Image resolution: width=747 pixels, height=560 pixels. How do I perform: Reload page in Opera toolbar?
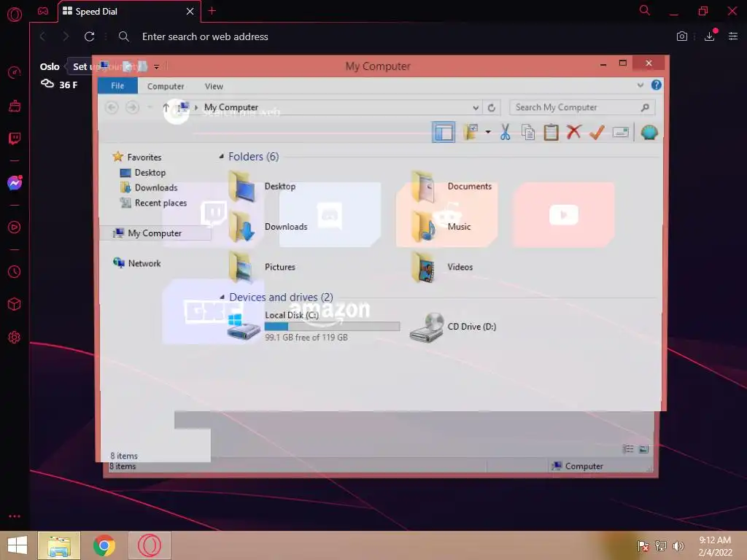(x=89, y=36)
